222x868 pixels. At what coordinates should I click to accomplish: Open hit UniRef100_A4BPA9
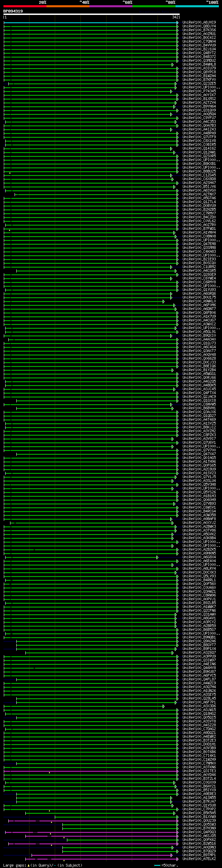pyautogui.click(x=199, y=133)
